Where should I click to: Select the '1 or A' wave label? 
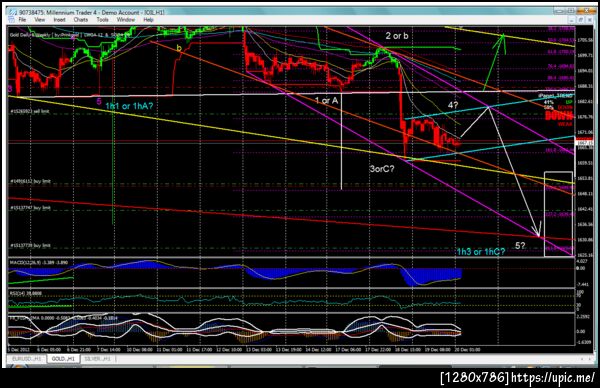pos(326,101)
